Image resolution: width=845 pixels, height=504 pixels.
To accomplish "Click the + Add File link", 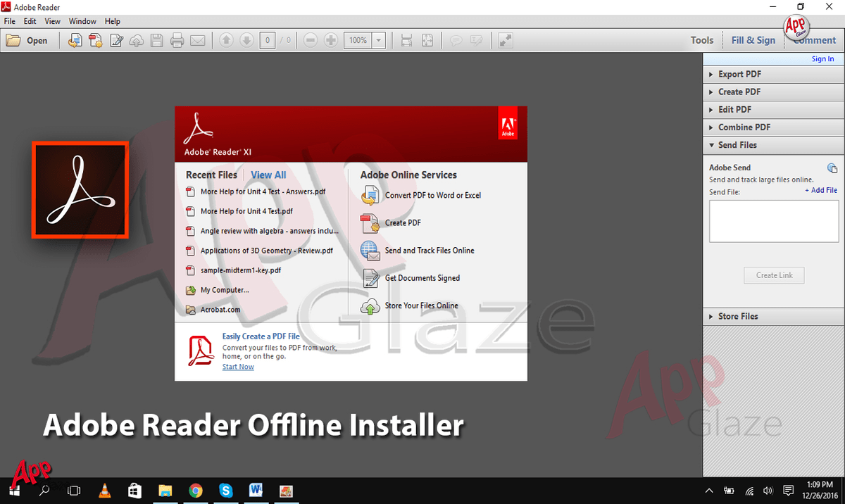I will coord(821,190).
